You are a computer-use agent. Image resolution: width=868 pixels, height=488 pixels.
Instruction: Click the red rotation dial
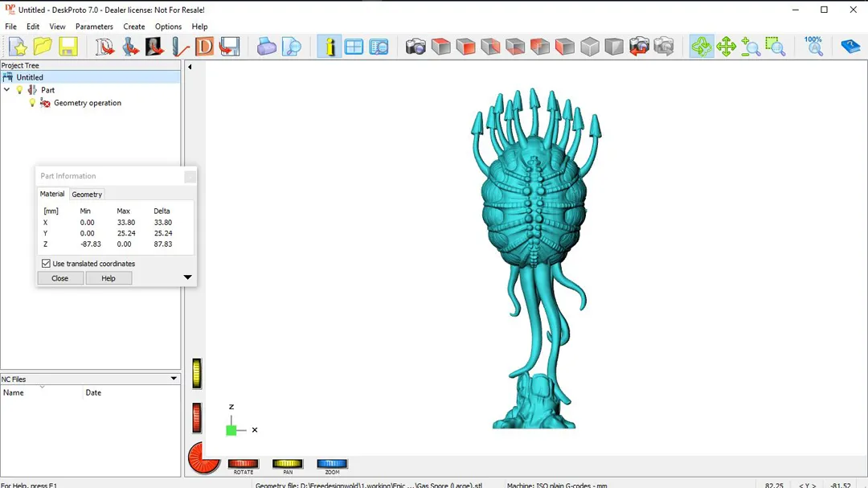pos(203,458)
